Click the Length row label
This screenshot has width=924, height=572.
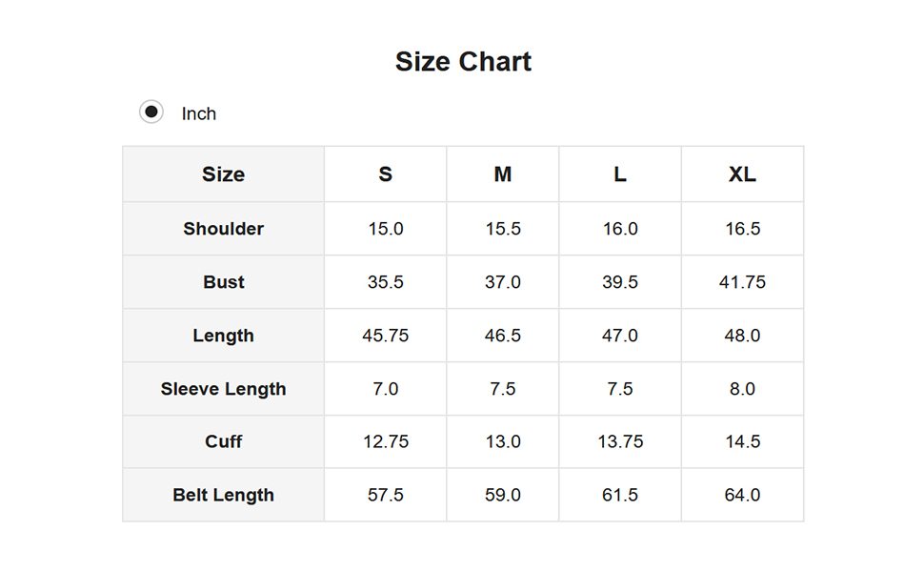[224, 336]
